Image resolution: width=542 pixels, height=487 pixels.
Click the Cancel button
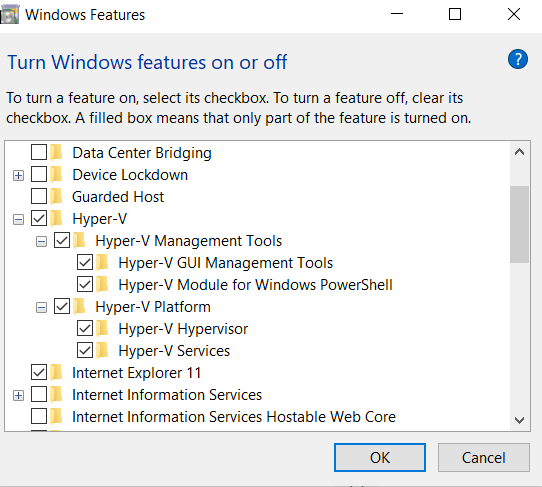pyautogui.click(x=484, y=457)
